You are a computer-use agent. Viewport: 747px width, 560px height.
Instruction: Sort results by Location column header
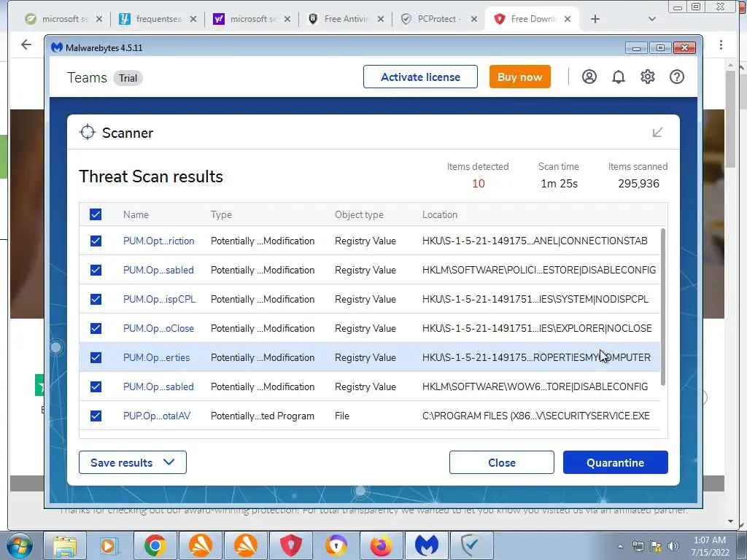click(440, 215)
